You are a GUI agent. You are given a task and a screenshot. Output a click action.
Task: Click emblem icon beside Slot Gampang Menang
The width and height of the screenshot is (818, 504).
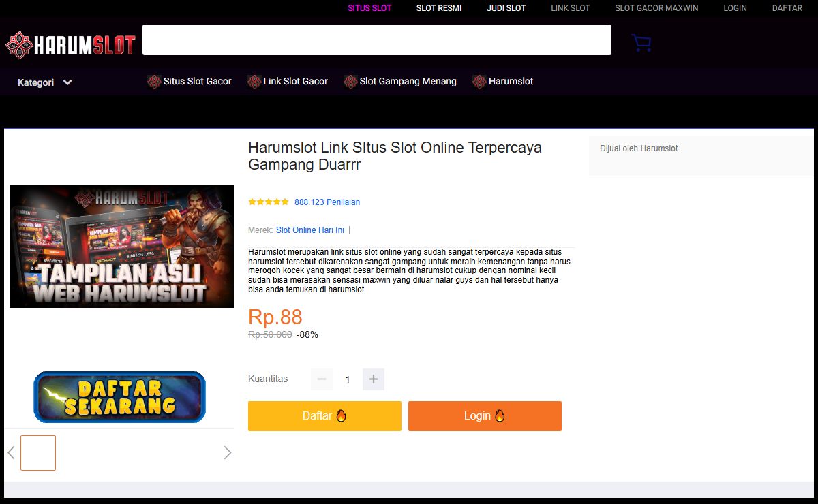pyautogui.click(x=350, y=82)
